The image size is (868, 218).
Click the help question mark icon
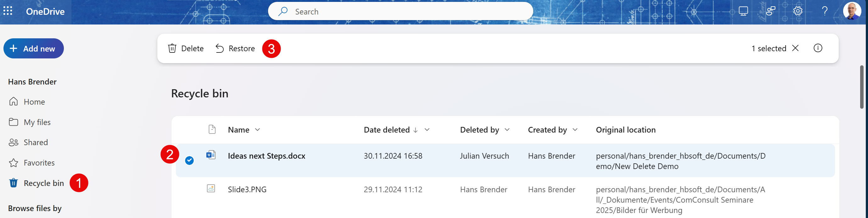[x=825, y=11]
